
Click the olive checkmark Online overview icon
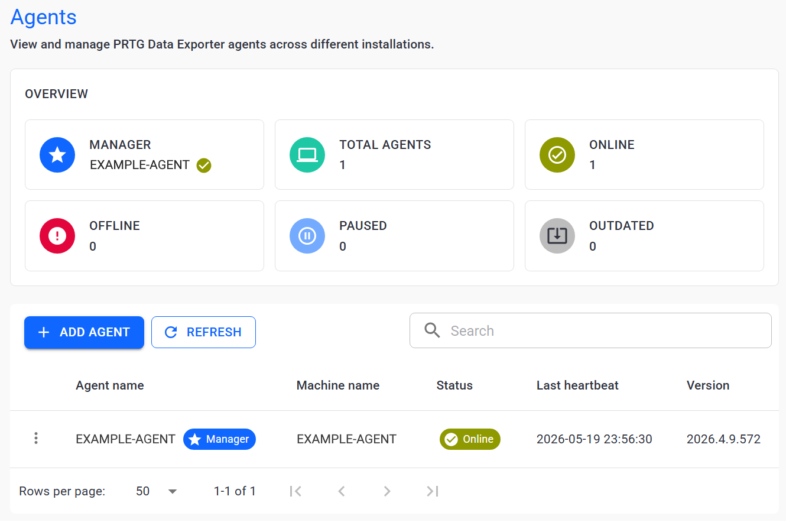(x=557, y=155)
